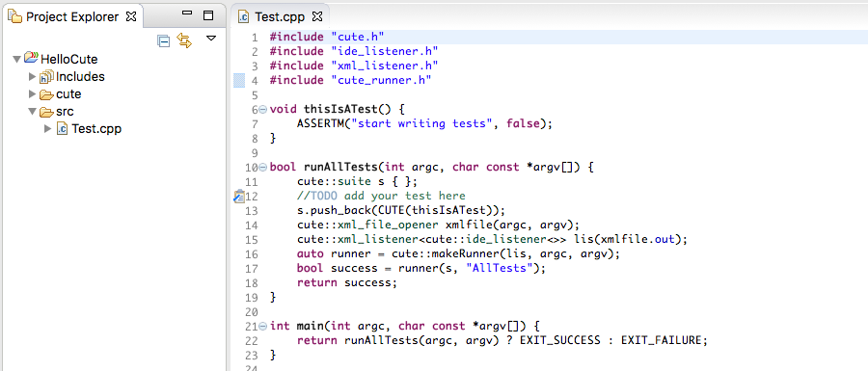
Task: Open the Project Explorer view menu arrow
Action: (x=211, y=39)
